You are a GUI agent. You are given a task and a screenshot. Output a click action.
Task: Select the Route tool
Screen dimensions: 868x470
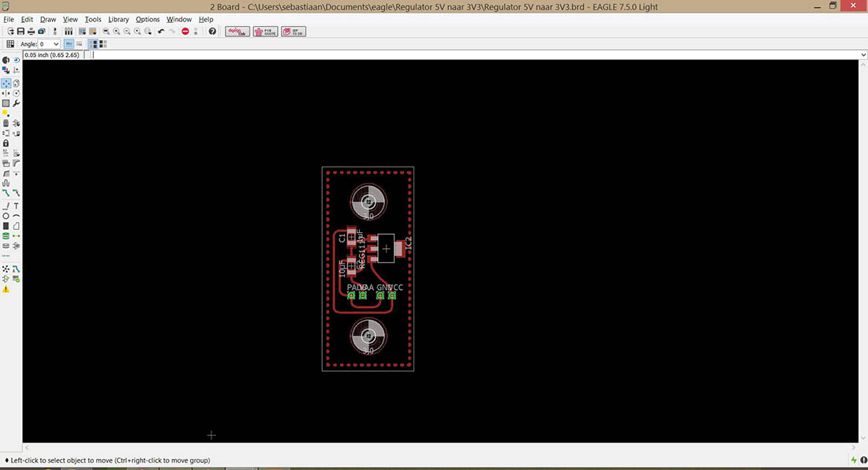(x=6, y=193)
